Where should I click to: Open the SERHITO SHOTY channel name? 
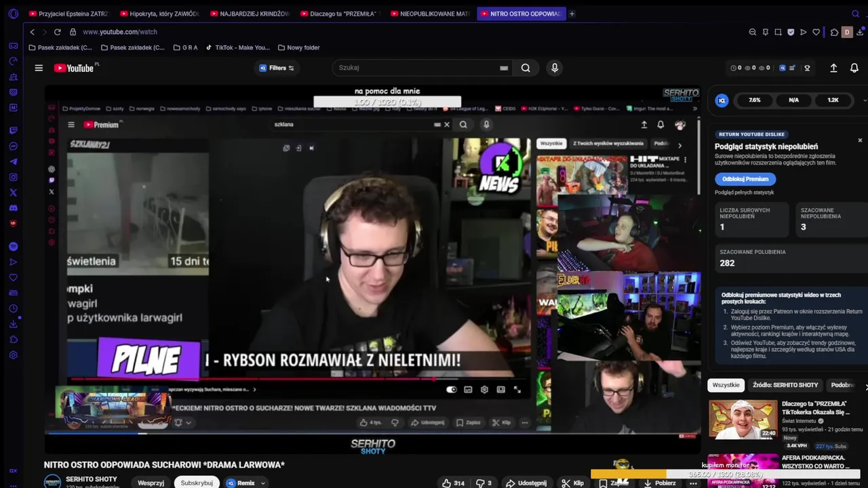pyautogui.click(x=91, y=479)
